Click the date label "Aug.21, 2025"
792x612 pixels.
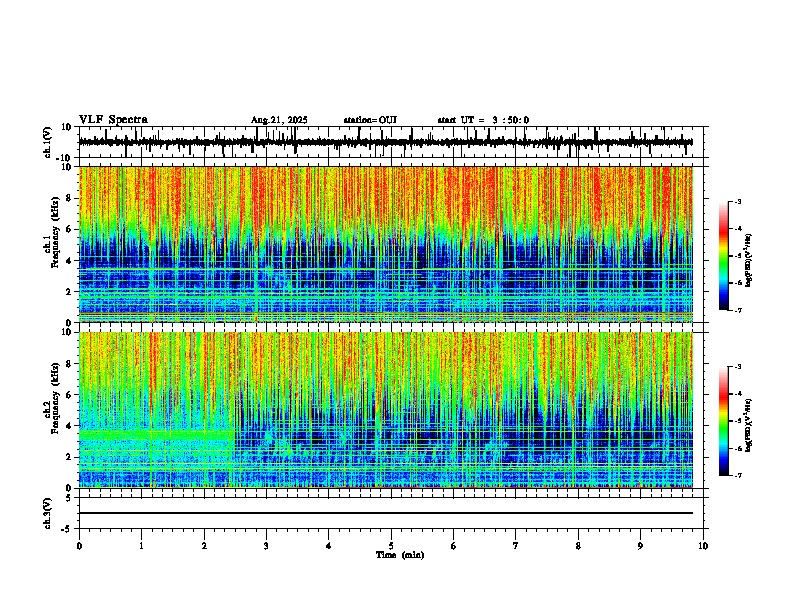coord(279,120)
